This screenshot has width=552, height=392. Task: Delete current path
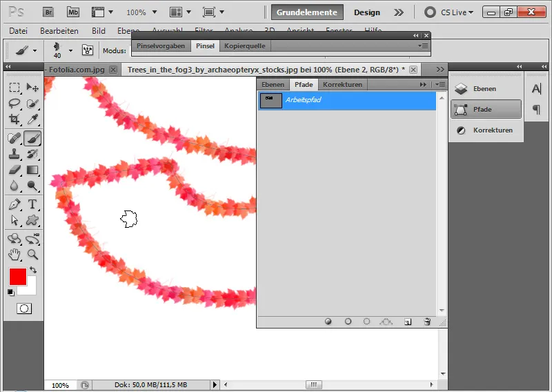[x=427, y=322]
